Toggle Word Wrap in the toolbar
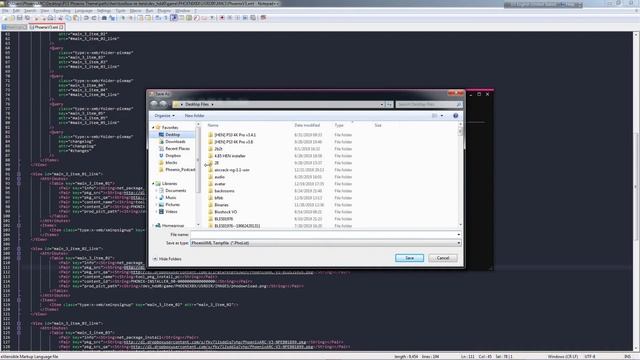640x360 pixels. pyautogui.click(x=158, y=18)
